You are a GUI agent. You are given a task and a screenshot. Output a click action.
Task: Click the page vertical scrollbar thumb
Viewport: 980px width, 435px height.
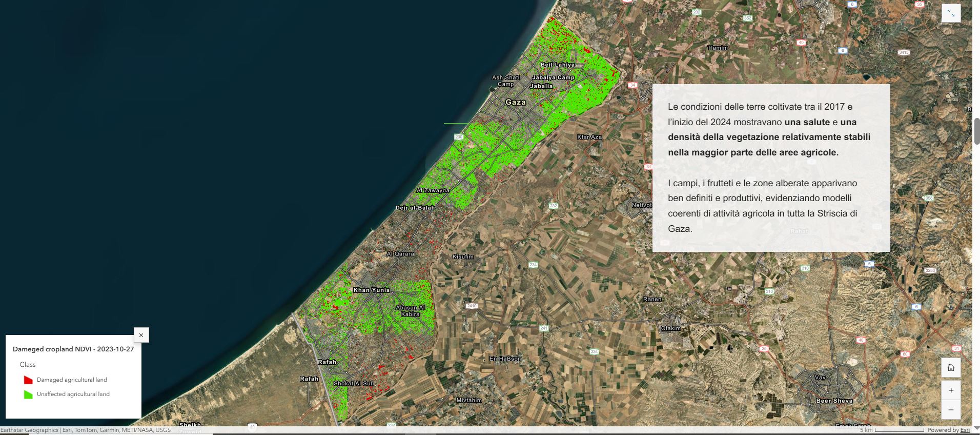(977, 131)
